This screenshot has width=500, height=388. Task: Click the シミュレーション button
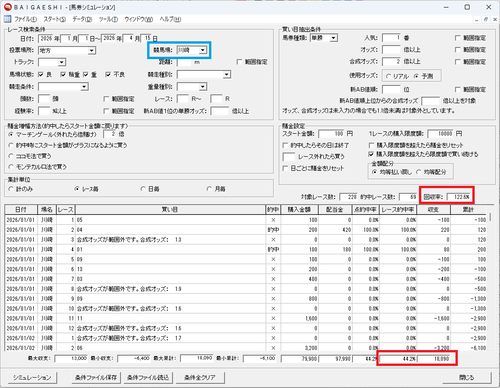[32, 378]
